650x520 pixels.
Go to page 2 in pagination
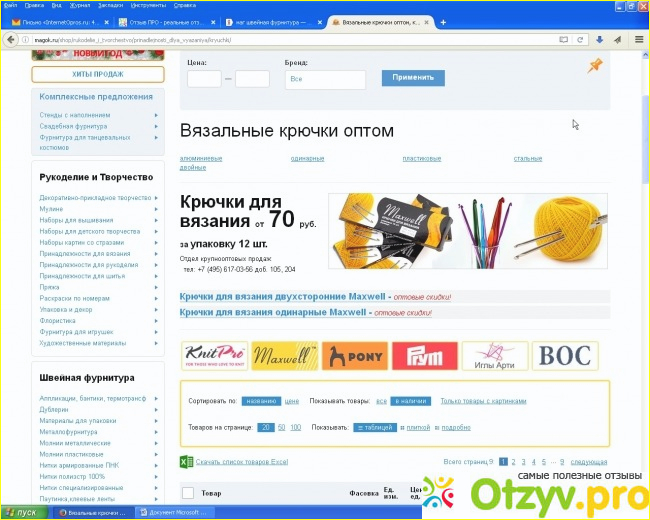(513, 462)
